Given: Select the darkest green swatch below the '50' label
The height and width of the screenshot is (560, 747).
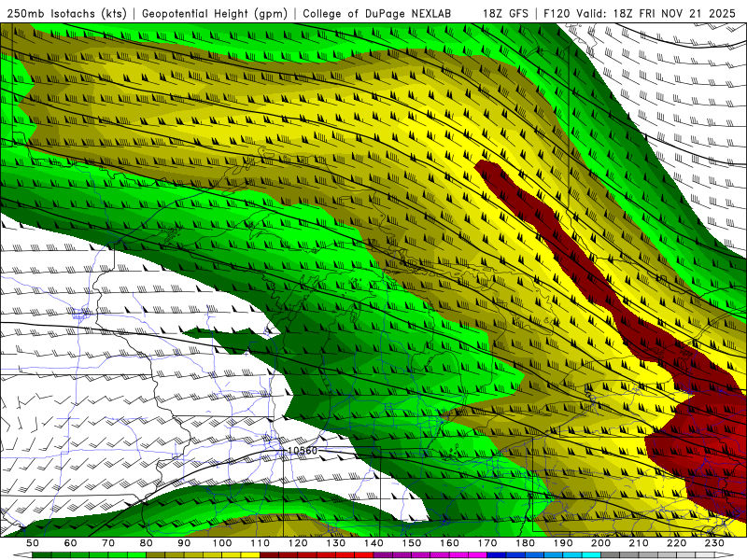Looking at the screenshot, I should click(x=42, y=555).
